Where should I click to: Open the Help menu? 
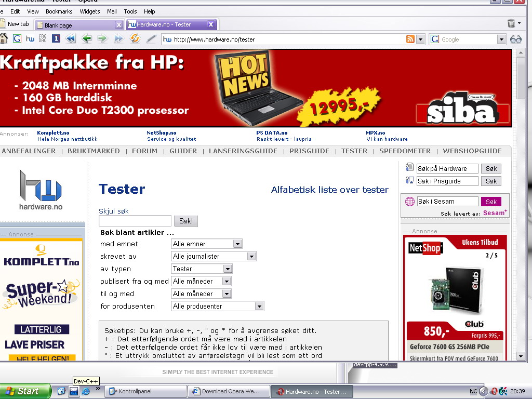coord(149,11)
